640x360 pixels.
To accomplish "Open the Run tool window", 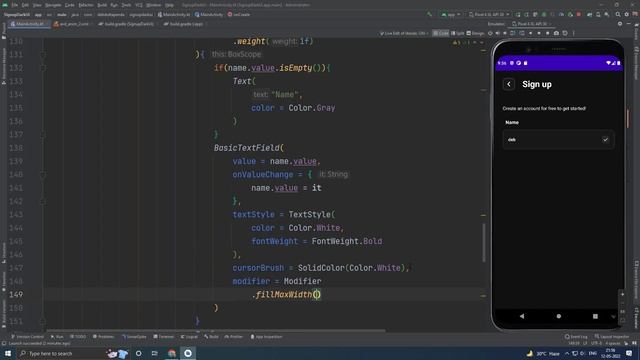I will pyautogui.click(x=57, y=337).
